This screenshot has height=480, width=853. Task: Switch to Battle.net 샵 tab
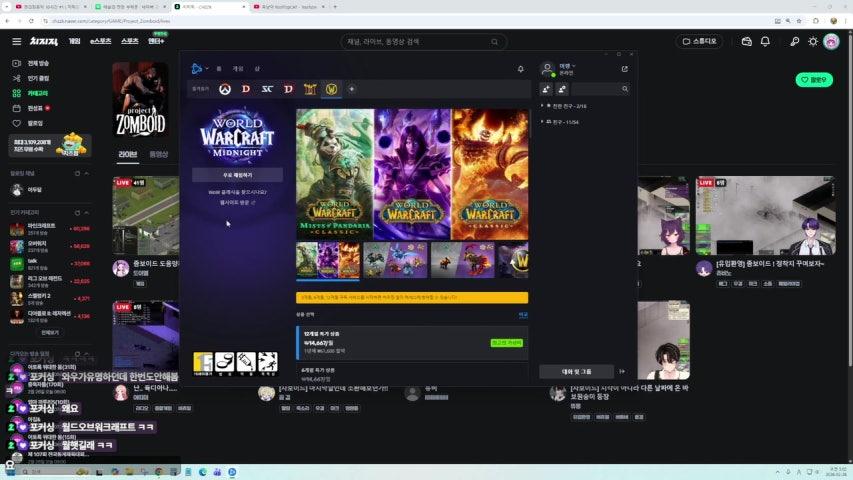(x=257, y=69)
